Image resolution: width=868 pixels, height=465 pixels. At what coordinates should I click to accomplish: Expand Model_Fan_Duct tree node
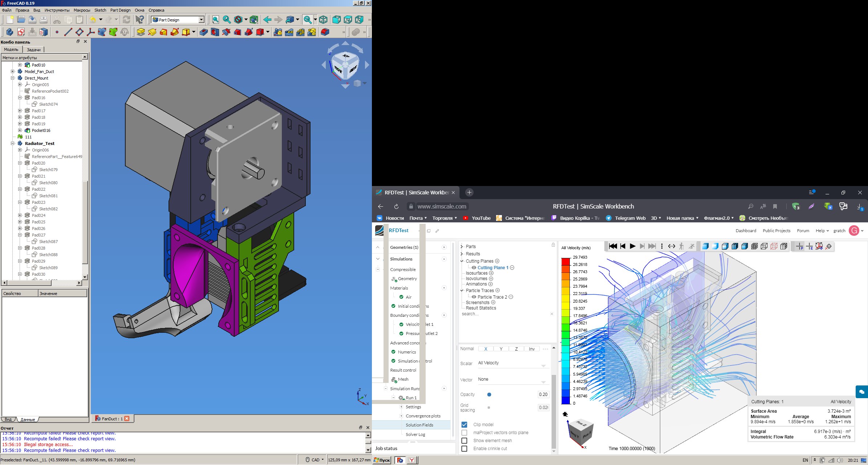pyautogui.click(x=13, y=72)
